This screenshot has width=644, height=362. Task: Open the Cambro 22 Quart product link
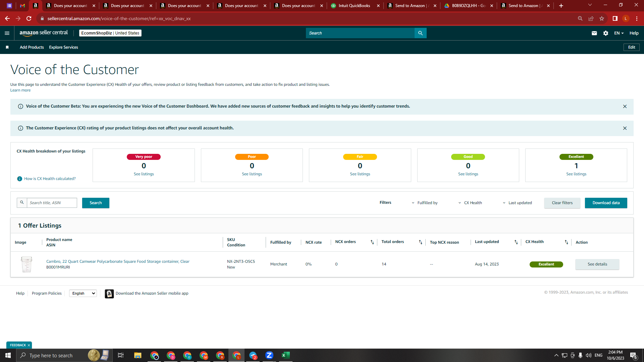[x=118, y=261]
